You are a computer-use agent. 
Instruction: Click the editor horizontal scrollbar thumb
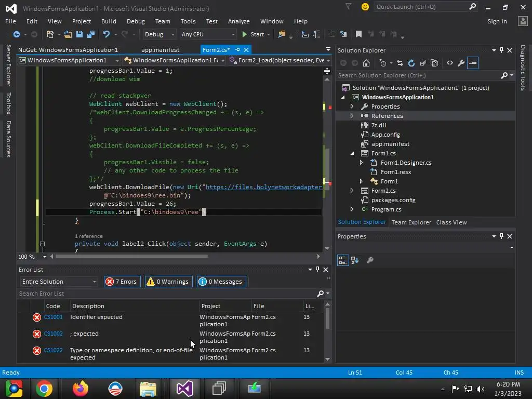131,257
